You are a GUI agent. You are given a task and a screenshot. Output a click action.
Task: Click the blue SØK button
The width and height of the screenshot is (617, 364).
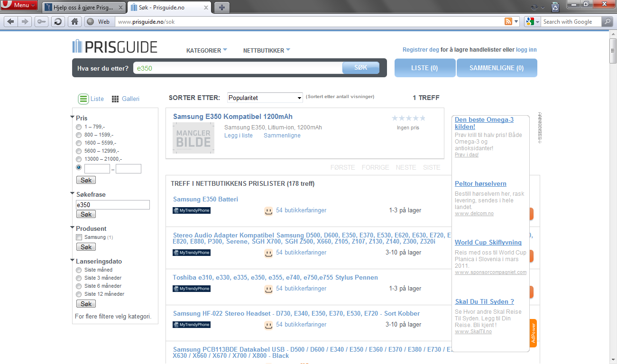point(361,68)
